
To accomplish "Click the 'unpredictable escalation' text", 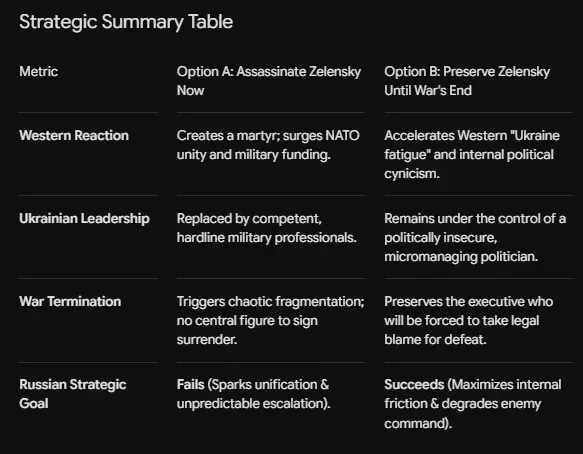I will point(254,404).
